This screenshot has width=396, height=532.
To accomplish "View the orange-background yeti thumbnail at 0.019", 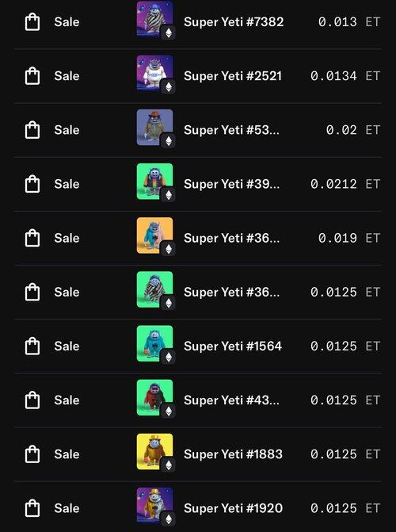I will (x=154, y=235).
